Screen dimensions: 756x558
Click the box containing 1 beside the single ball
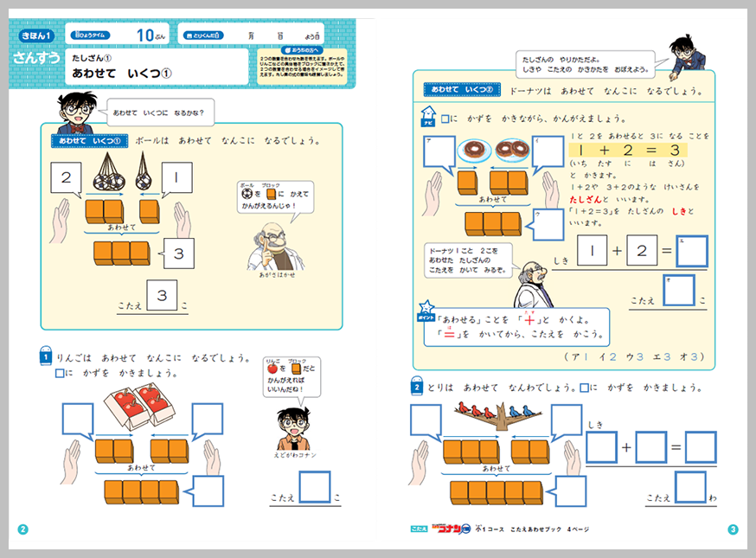click(x=176, y=177)
